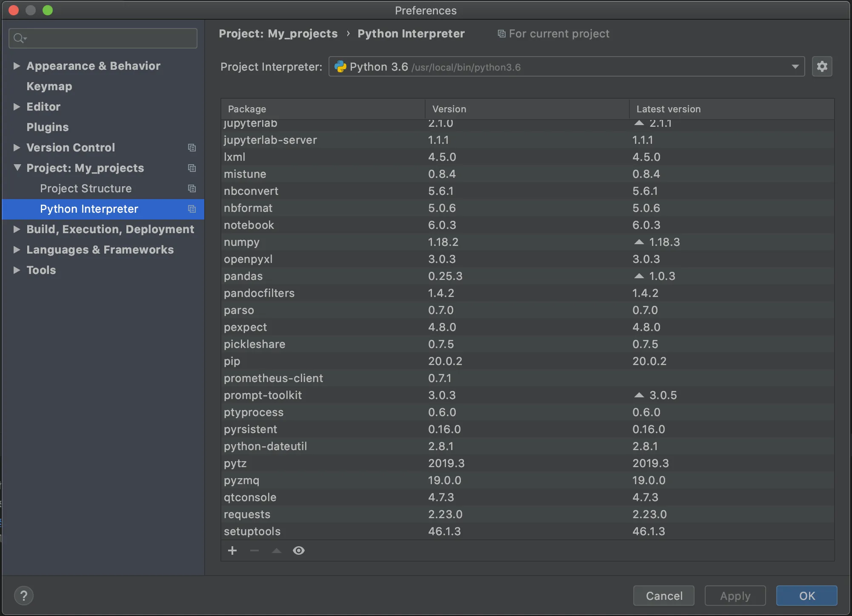Expand Appearance & Behavior section
This screenshot has height=616, width=852.
[17, 66]
